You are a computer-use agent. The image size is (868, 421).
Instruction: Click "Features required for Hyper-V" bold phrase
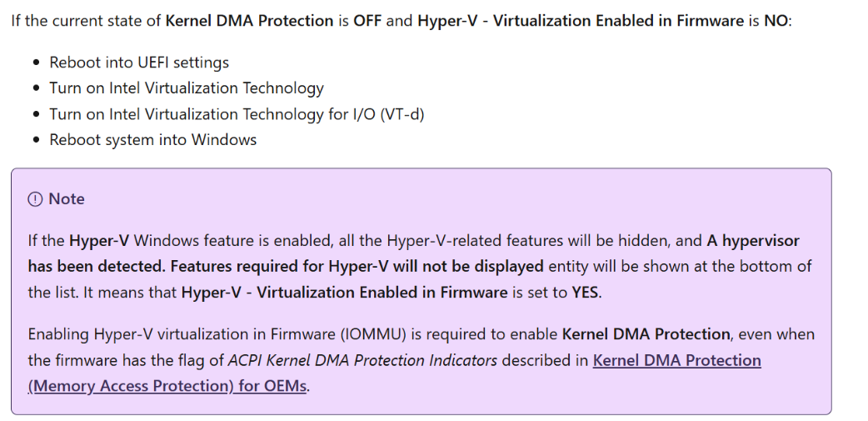[x=281, y=267]
